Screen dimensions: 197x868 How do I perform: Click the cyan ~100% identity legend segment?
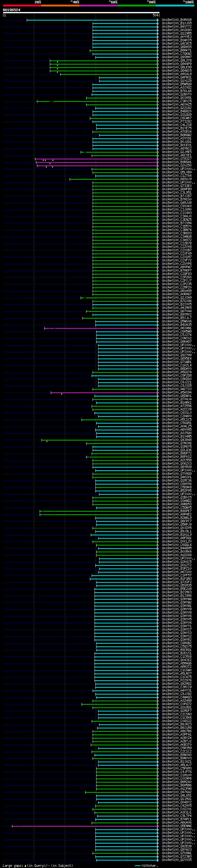point(175,6)
